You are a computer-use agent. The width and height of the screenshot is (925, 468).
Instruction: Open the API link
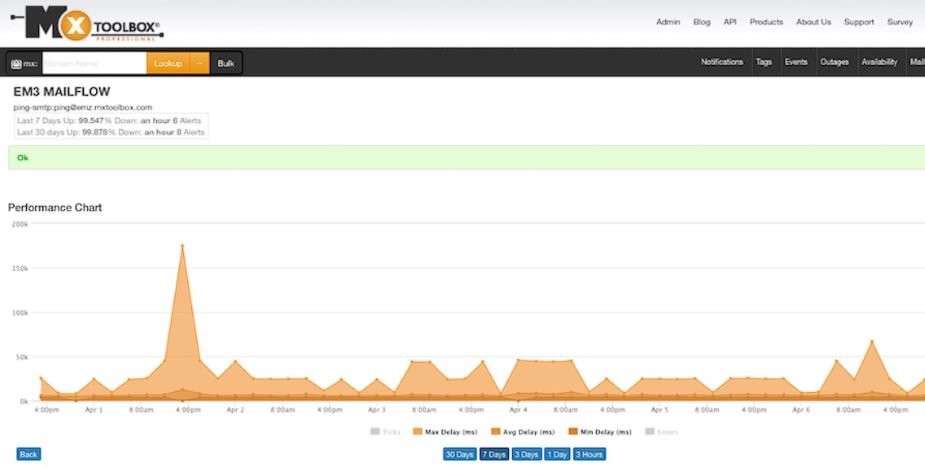point(730,22)
